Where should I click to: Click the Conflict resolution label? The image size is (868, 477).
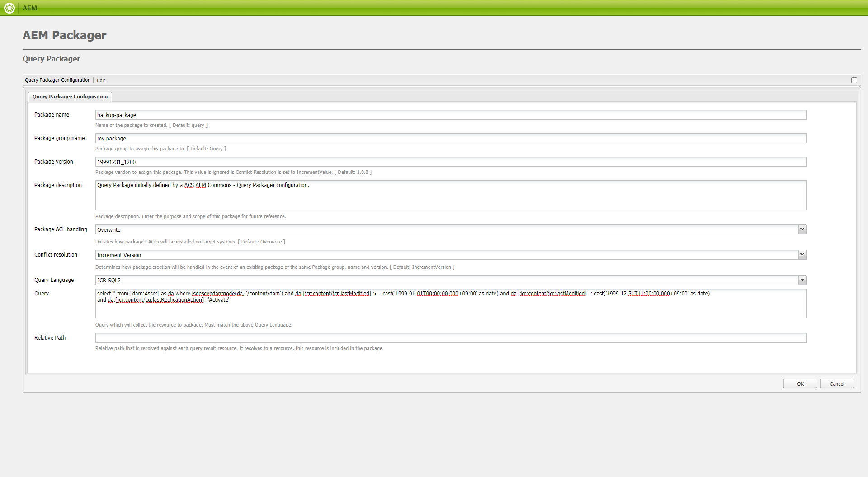point(56,255)
